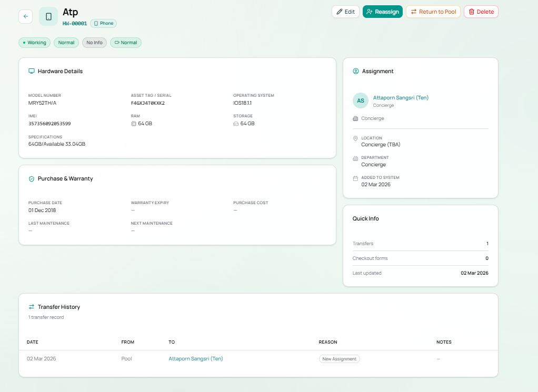
Task: Click the Checkout forms row
Action: point(420,258)
